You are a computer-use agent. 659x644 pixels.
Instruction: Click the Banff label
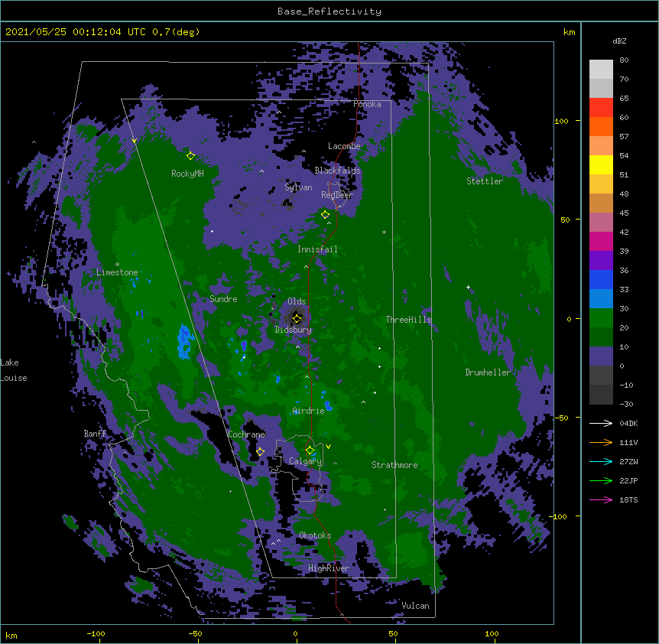coord(95,434)
